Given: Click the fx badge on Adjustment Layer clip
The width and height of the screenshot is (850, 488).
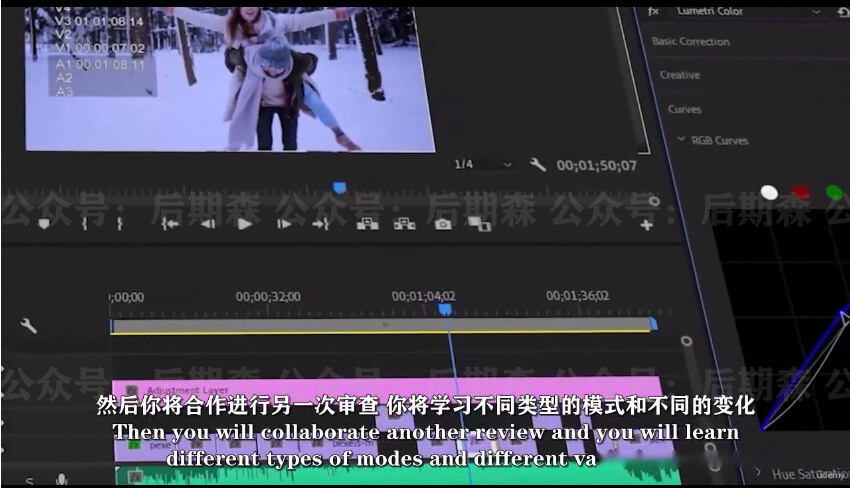Looking at the screenshot, I should (131, 390).
